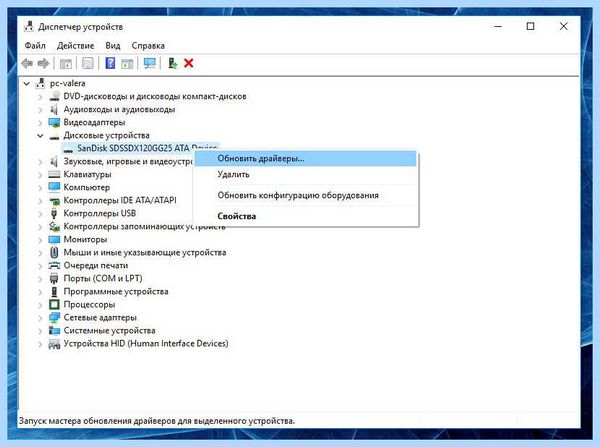Click the scan hardware monitor toolbar icon
This screenshot has height=447, width=600.
[150, 63]
